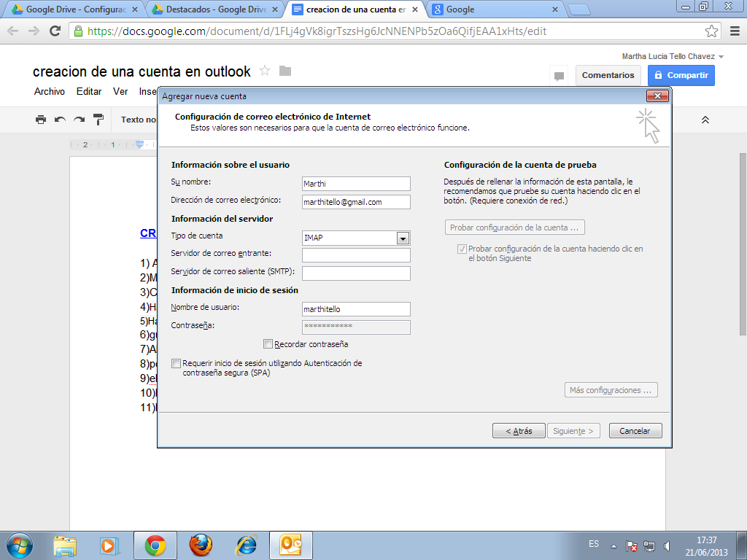Click Más configuraciones button

pos(611,390)
